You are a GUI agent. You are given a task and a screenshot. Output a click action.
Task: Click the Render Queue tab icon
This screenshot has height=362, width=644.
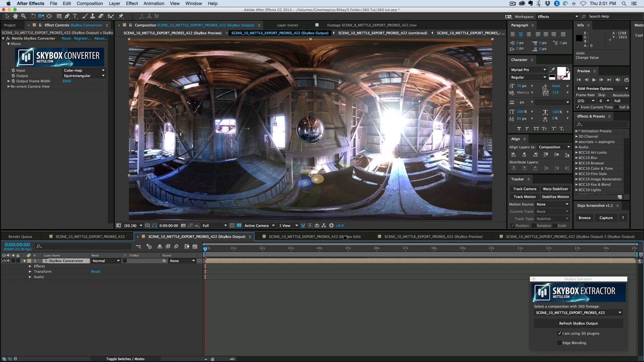click(20, 236)
